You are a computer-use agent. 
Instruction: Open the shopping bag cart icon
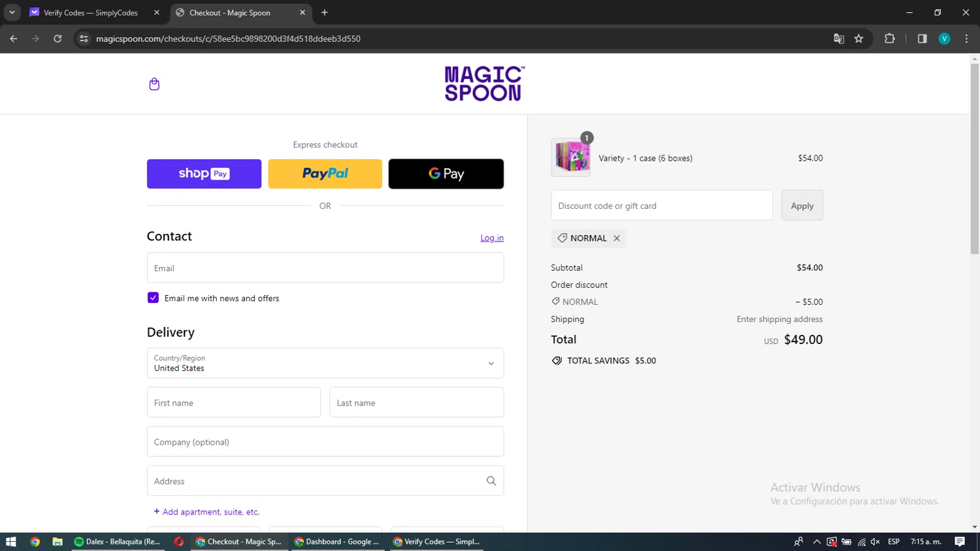pos(154,84)
